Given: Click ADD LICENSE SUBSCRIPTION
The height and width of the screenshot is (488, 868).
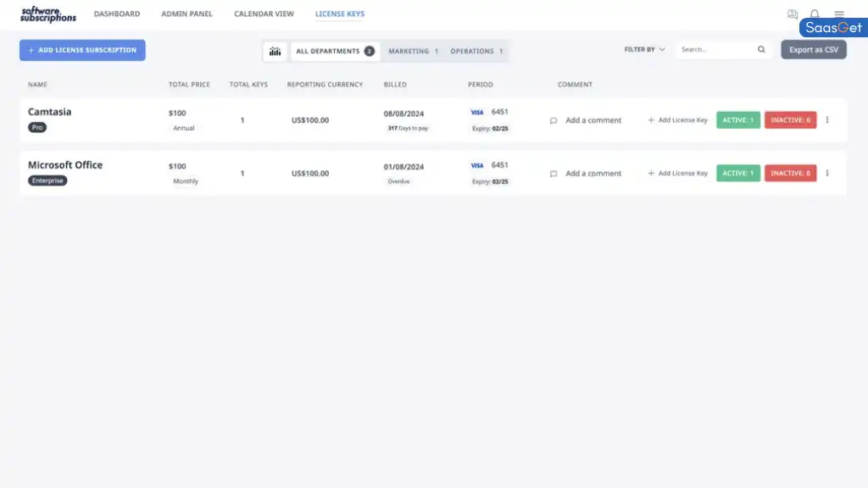Looking at the screenshot, I should coord(81,50).
